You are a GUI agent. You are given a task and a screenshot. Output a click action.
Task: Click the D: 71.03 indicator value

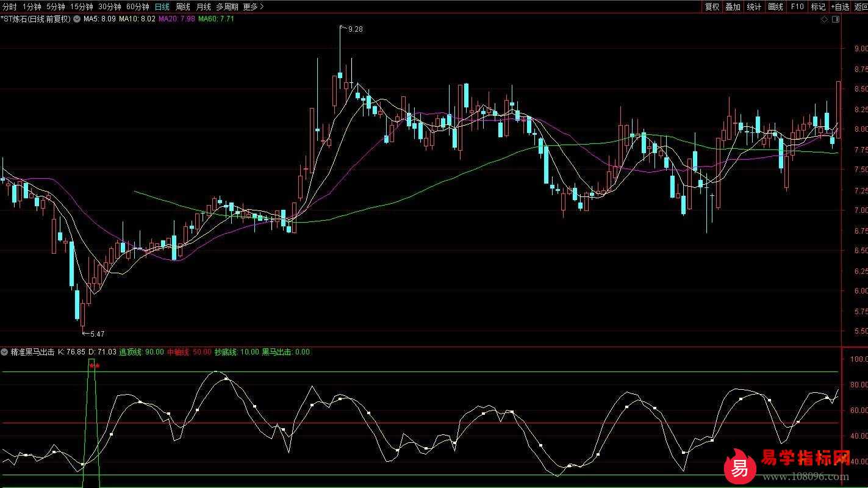(102, 352)
